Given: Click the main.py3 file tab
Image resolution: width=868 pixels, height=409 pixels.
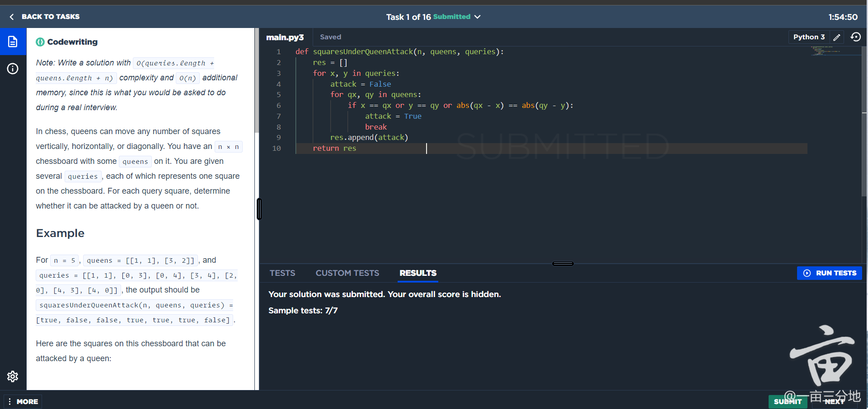Looking at the screenshot, I should 285,37.
